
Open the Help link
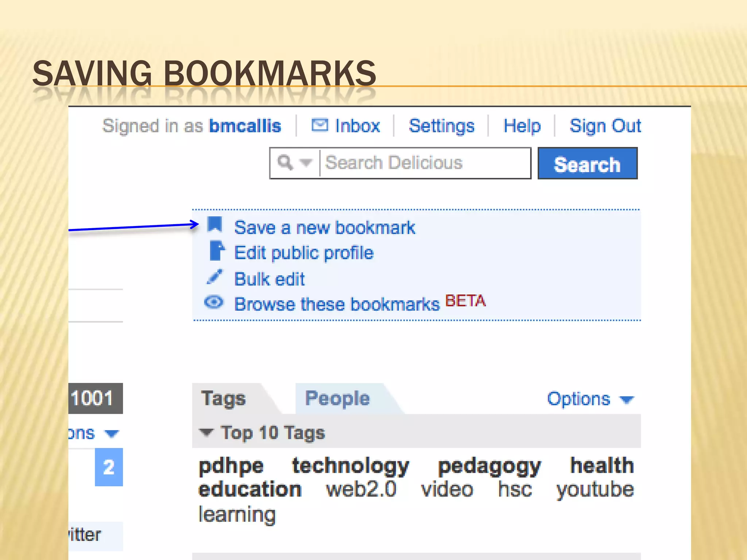click(522, 126)
